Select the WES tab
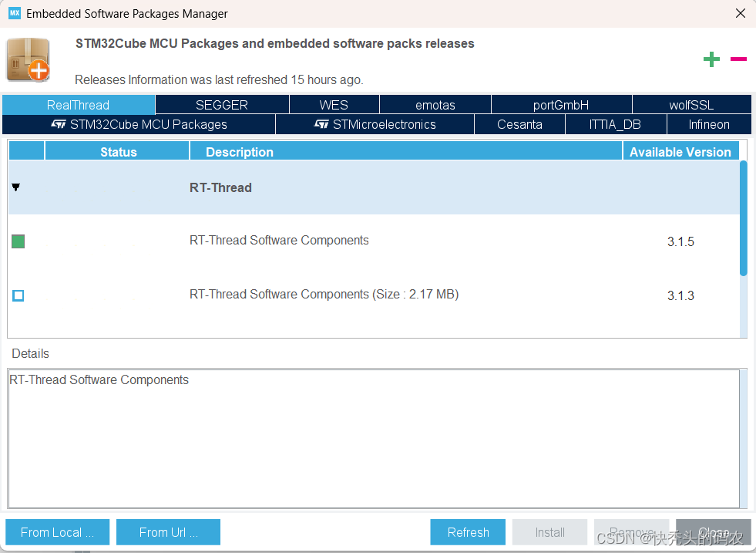Viewport: 756px width, 553px height. point(334,105)
